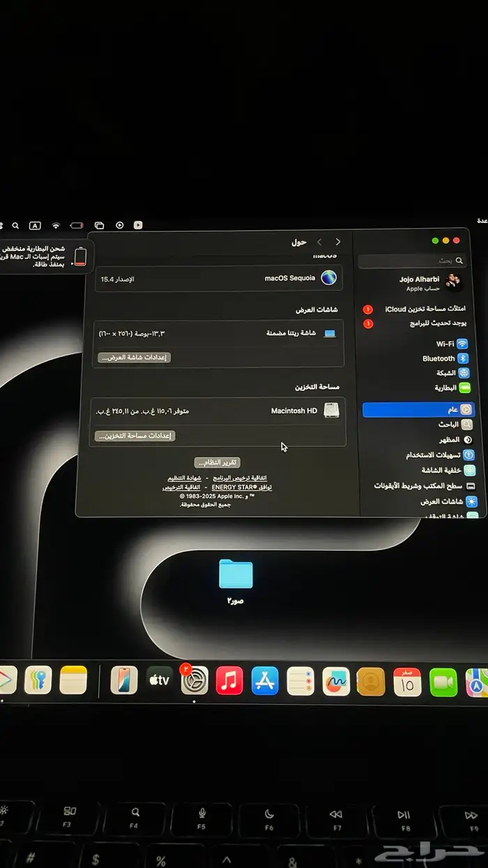
Task: Go back with the left chevron
Action: click(x=319, y=242)
